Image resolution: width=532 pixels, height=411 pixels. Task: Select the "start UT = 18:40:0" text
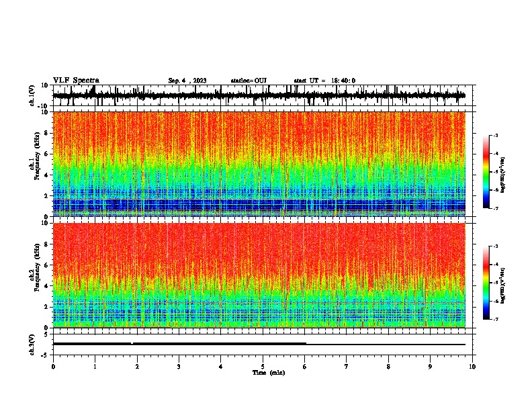[x=324, y=81]
